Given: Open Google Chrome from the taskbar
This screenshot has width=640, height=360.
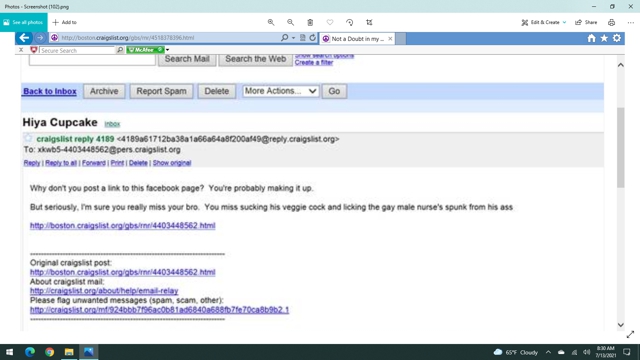Looking at the screenshot, I should tap(49, 352).
